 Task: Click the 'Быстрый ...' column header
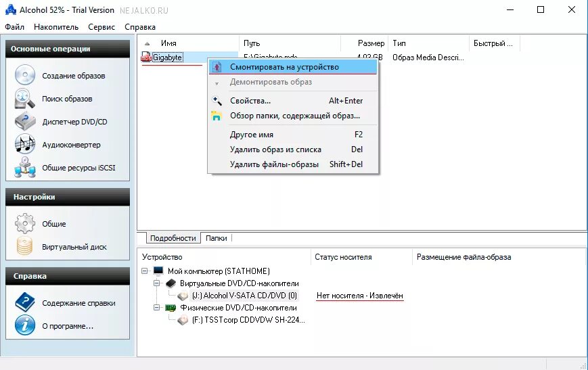click(x=495, y=43)
